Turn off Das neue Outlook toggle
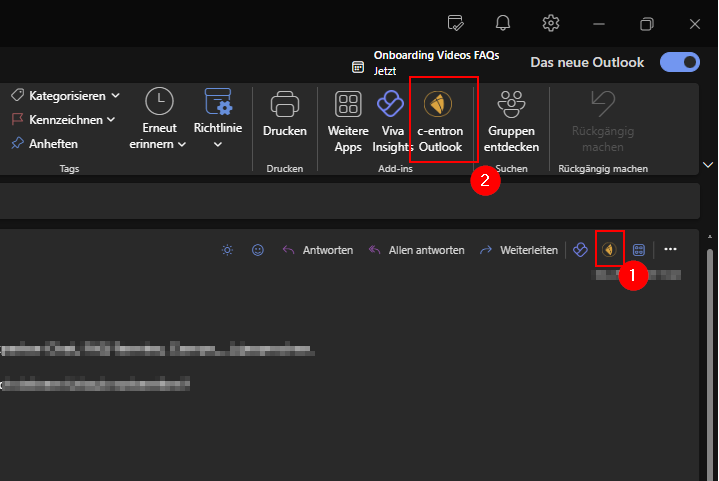 tap(680, 62)
